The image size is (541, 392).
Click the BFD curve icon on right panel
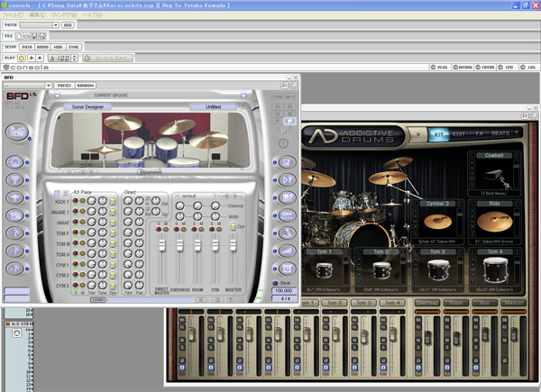click(x=287, y=233)
